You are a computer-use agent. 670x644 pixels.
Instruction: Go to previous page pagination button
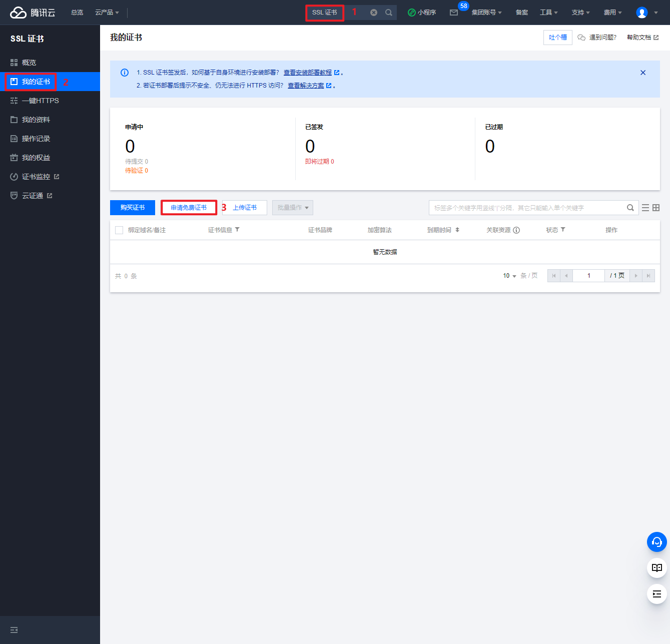pos(566,276)
